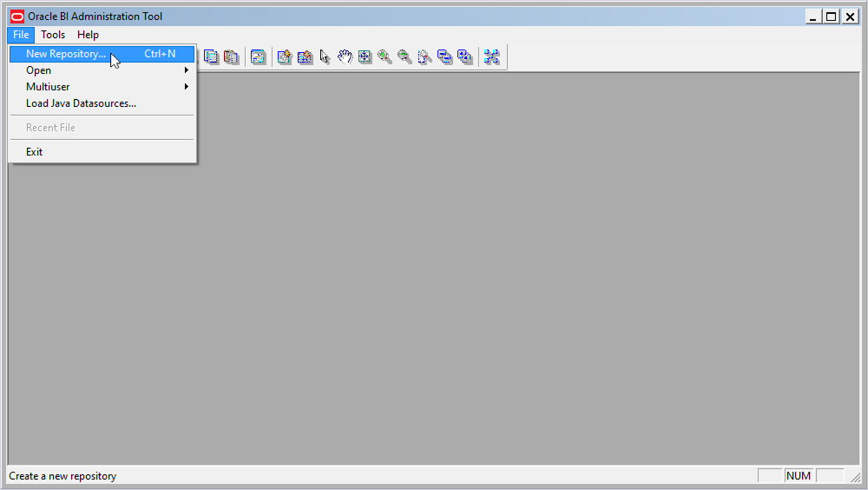Maximize the Administration Tool window
The width and height of the screenshot is (868, 490).
[831, 17]
